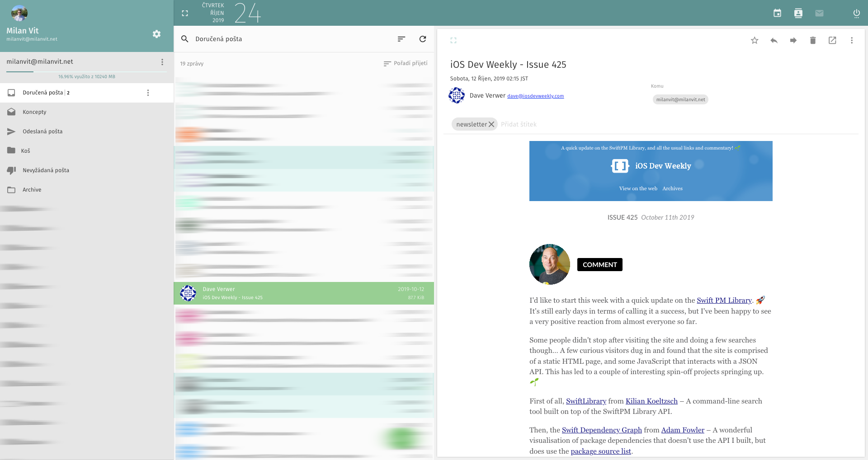Click the Milan Vit profile avatar
This screenshot has height=460, width=868.
point(19,14)
